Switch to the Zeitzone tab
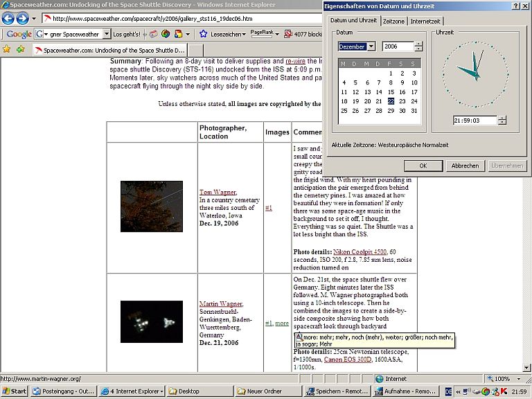This screenshot has height=399, width=532. click(393, 21)
